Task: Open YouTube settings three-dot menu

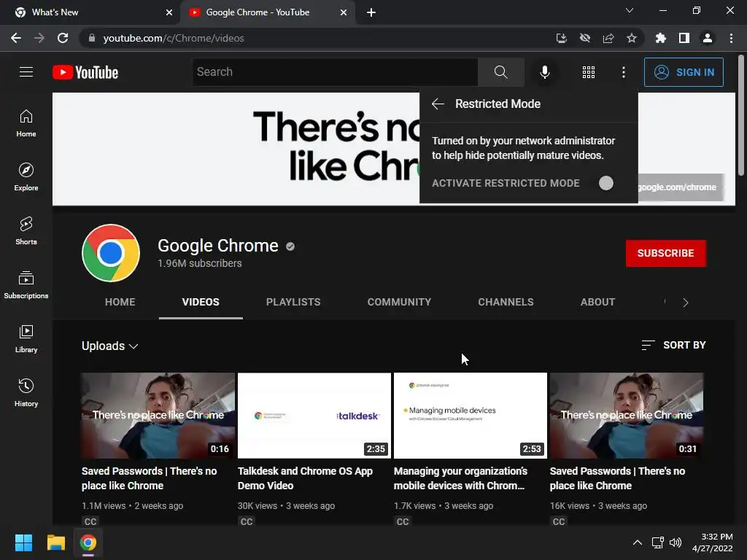Action: (x=623, y=72)
